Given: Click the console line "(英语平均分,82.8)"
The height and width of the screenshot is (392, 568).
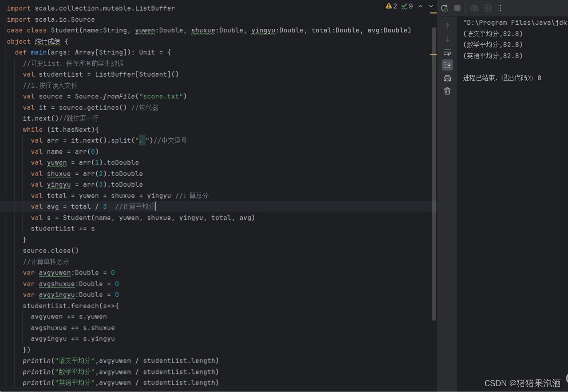Looking at the screenshot, I should tap(493, 56).
